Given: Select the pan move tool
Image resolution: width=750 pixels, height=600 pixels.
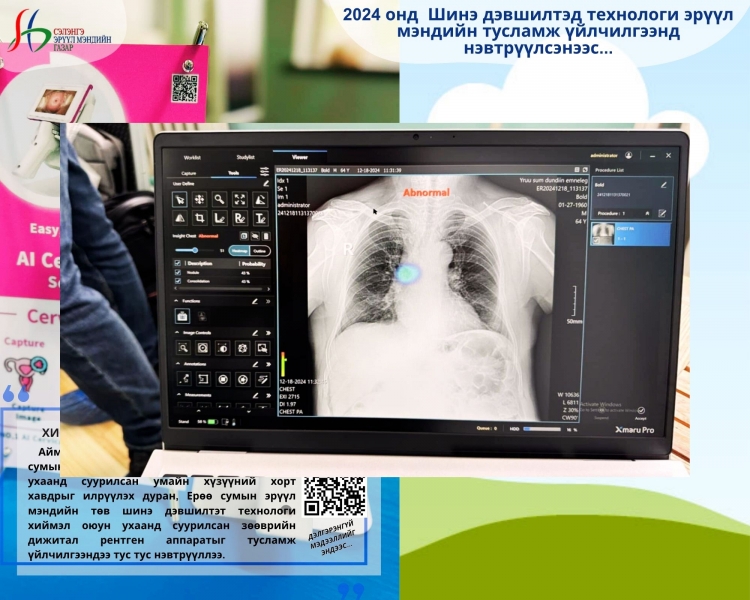Looking at the screenshot, I should coord(200,199).
